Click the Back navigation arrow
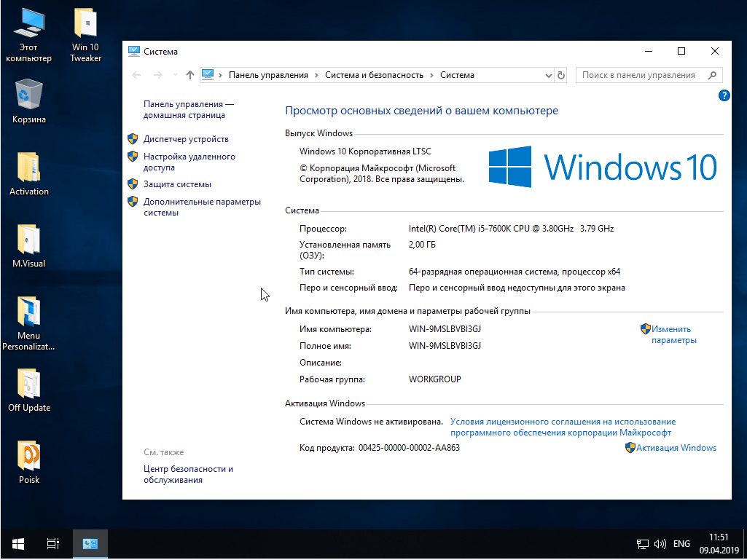Viewport: 747px width, 560px height. coord(136,75)
